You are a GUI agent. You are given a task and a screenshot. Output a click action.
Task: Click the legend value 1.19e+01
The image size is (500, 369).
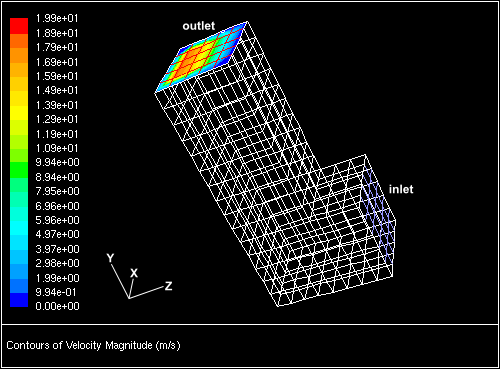click(57, 134)
